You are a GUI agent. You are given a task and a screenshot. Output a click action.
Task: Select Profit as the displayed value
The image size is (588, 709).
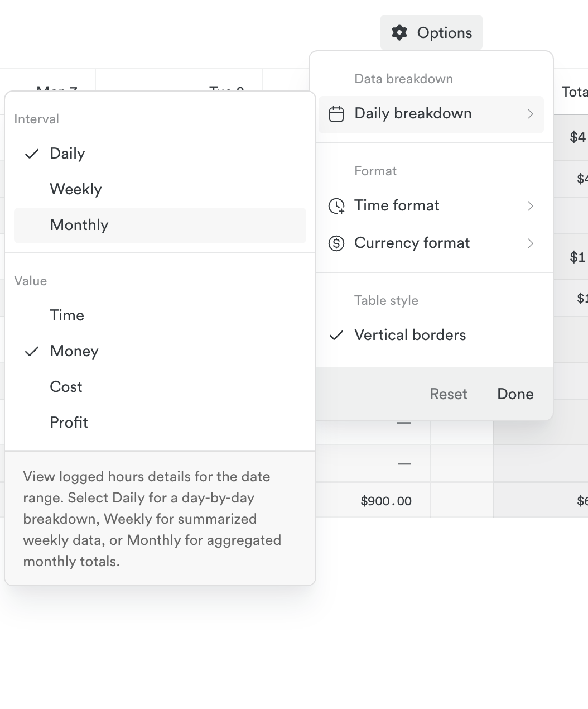coord(69,423)
